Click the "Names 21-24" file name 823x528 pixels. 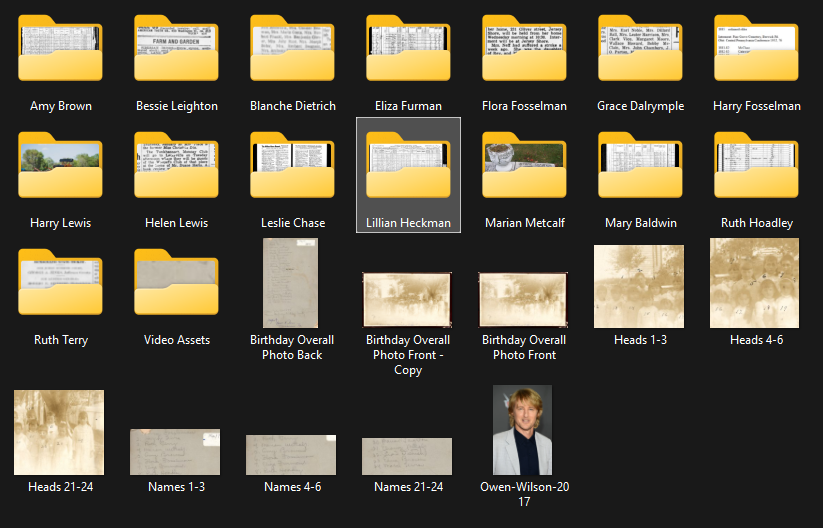408,487
